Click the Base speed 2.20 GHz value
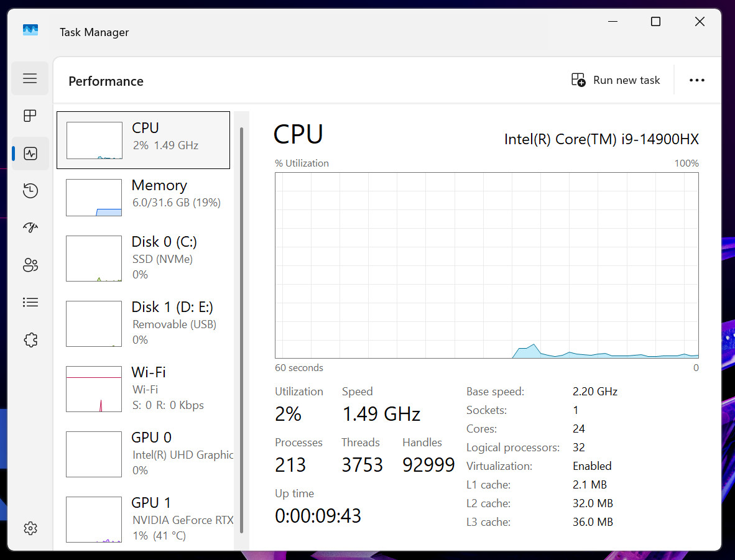Image resolution: width=735 pixels, height=560 pixels. click(595, 392)
